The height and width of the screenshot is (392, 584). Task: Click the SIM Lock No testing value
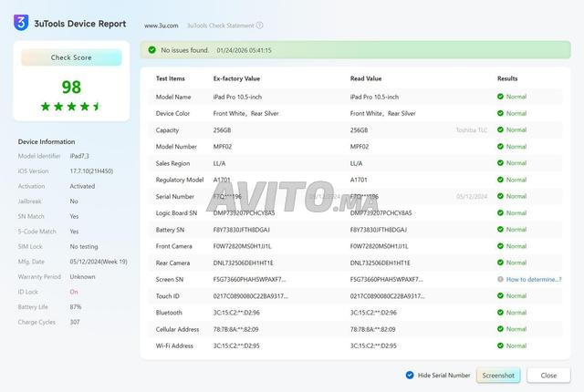tap(84, 246)
